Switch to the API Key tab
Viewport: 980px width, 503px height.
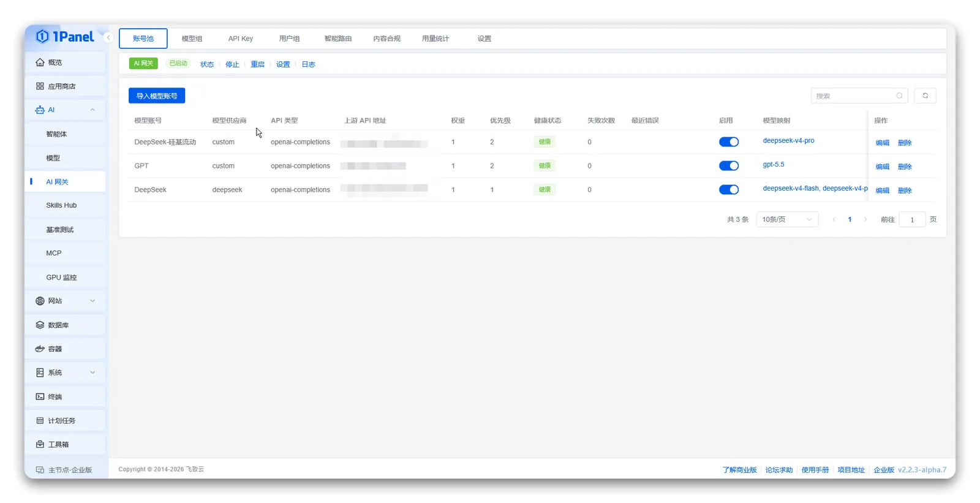click(241, 39)
